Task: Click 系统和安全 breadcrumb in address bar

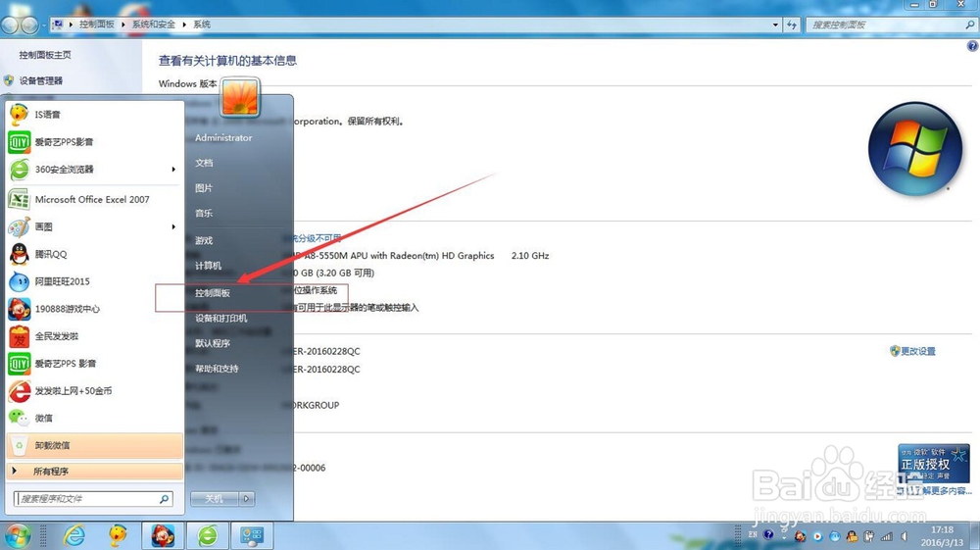Action: pyautogui.click(x=153, y=25)
